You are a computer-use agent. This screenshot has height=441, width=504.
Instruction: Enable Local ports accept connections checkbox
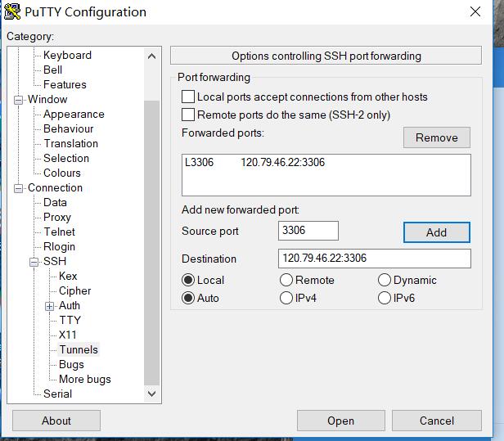click(x=188, y=97)
